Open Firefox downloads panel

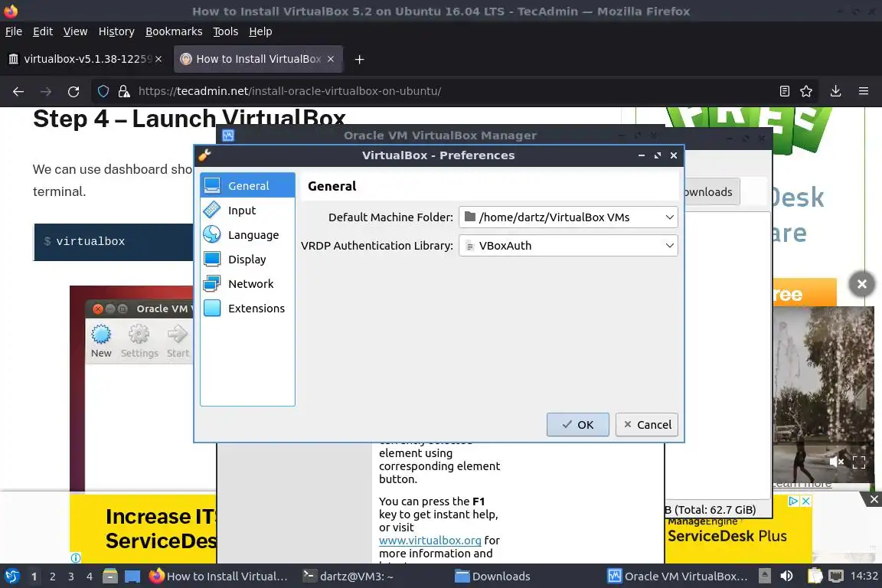[x=836, y=91]
